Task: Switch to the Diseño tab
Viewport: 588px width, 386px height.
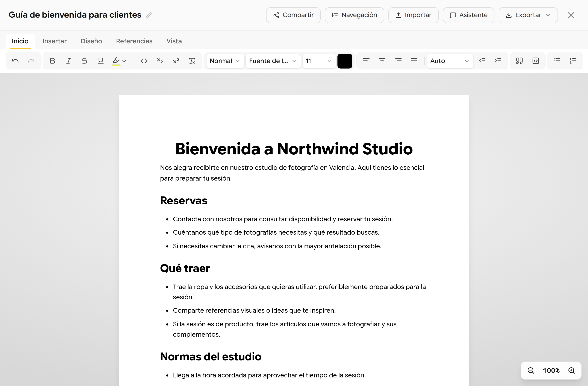Action: (x=91, y=41)
